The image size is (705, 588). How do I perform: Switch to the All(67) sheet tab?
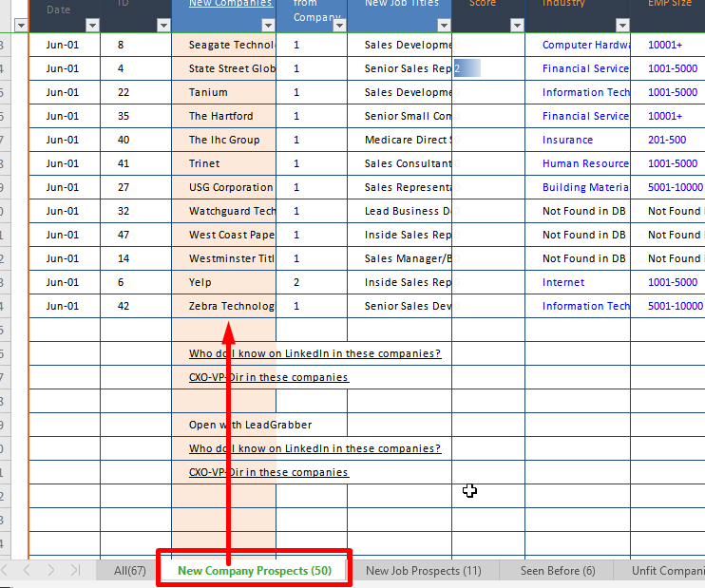click(129, 571)
